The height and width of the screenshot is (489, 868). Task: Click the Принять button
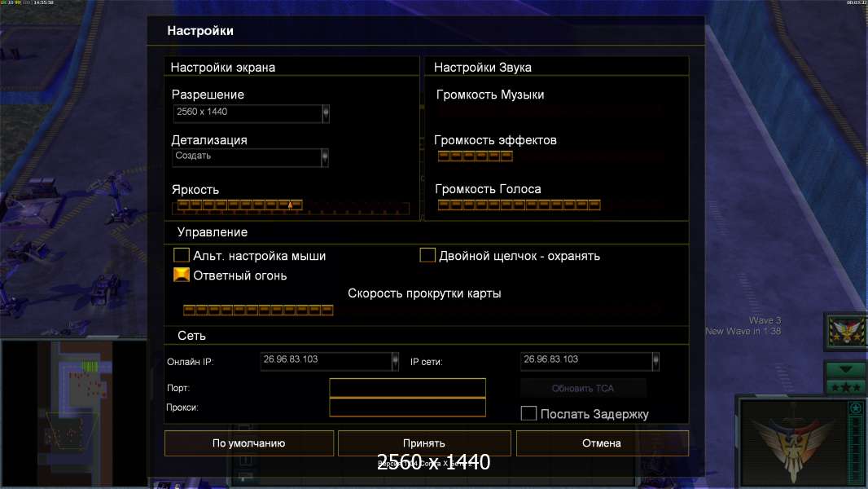(x=424, y=443)
